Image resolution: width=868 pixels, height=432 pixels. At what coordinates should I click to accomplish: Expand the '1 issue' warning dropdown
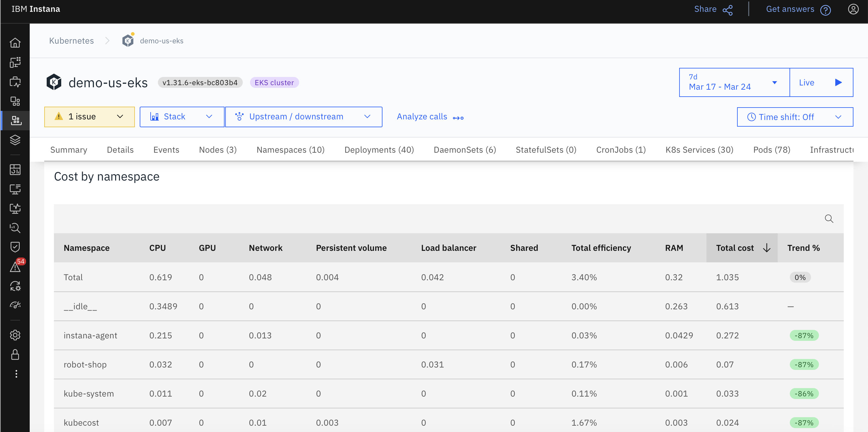pos(89,117)
